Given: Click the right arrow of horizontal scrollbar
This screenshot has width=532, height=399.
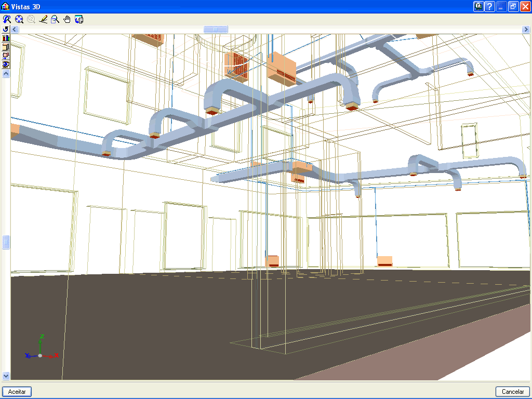Looking at the screenshot, I should pyautogui.click(x=526, y=30).
